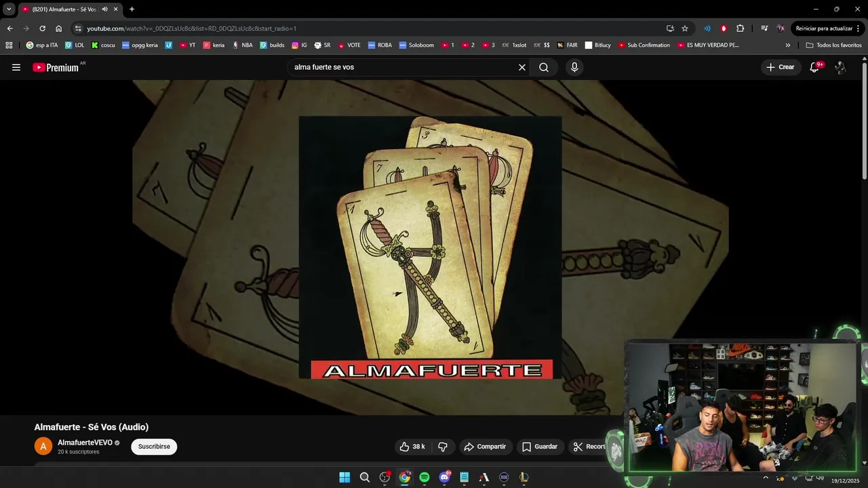Click the magnifier search button

[x=544, y=67]
